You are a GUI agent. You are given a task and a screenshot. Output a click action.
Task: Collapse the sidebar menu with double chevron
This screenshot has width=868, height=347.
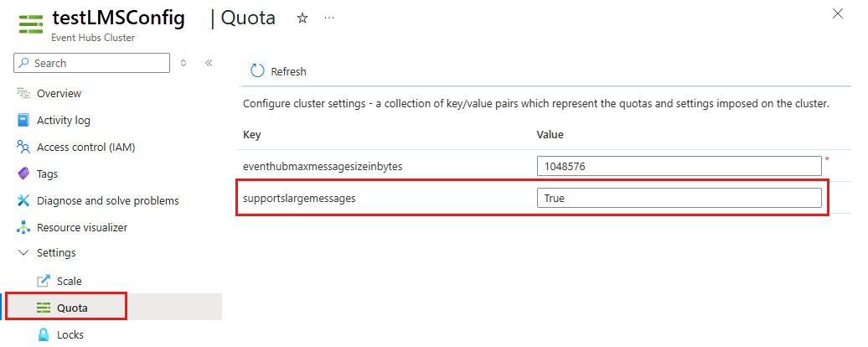pos(209,63)
